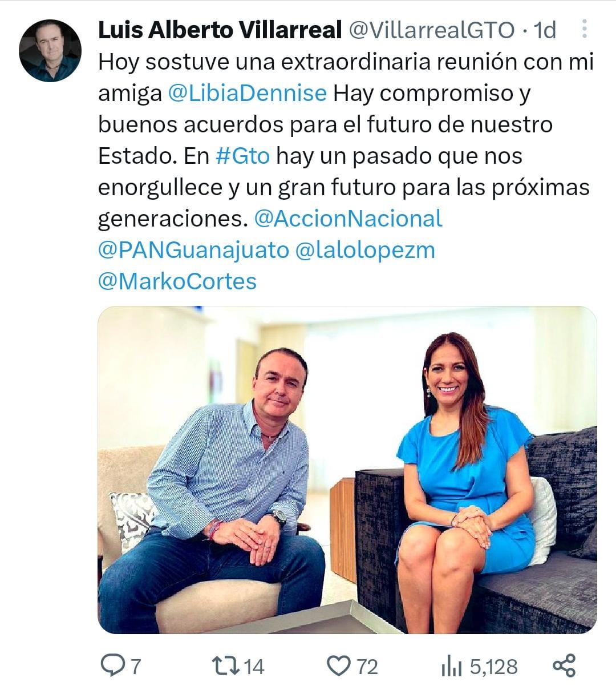
Task: Open Luis Alberto Villarreal's profile avatar
Action: [x=50, y=51]
